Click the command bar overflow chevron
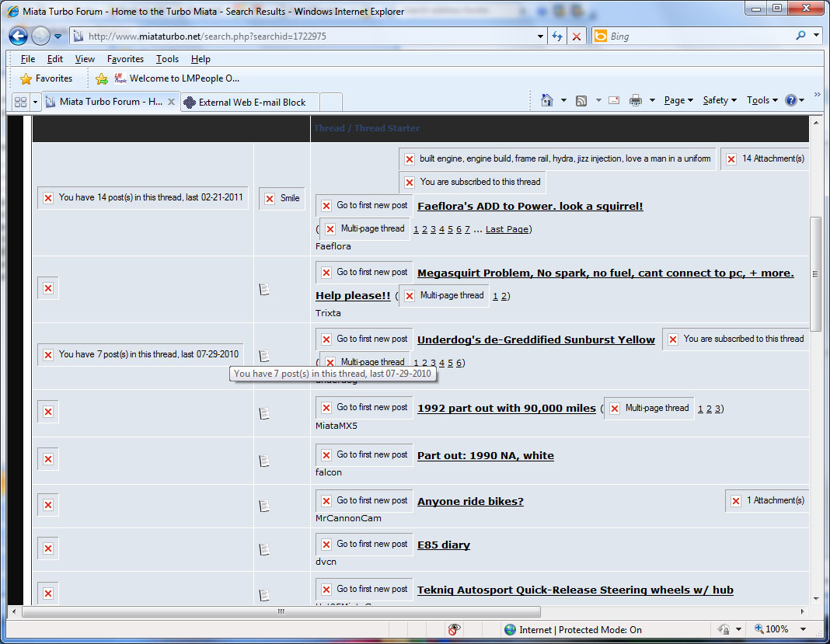This screenshot has width=830, height=644. 818,95
